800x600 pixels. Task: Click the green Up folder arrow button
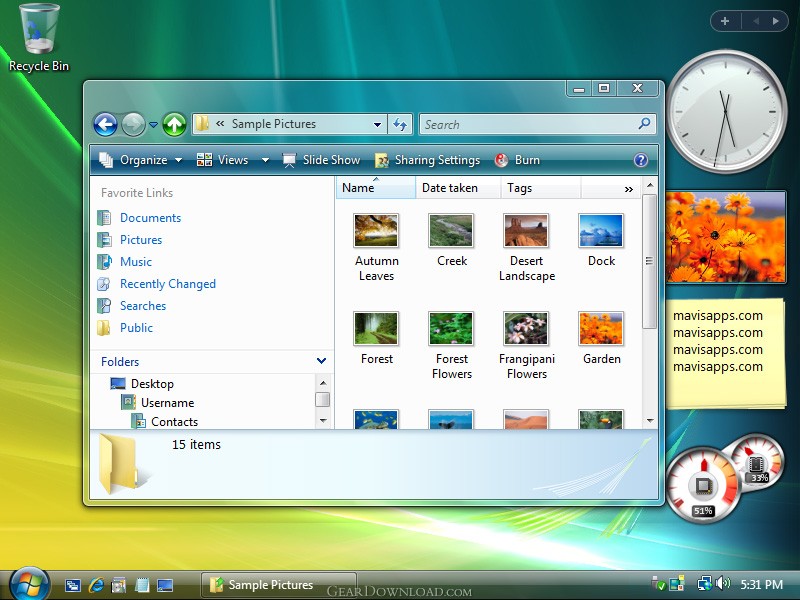point(174,124)
